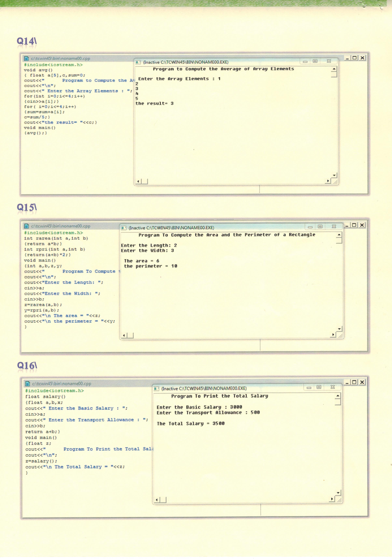Maximize the Q15 code editor window
This screenshot has width=392, height=559.
[354, 225]
